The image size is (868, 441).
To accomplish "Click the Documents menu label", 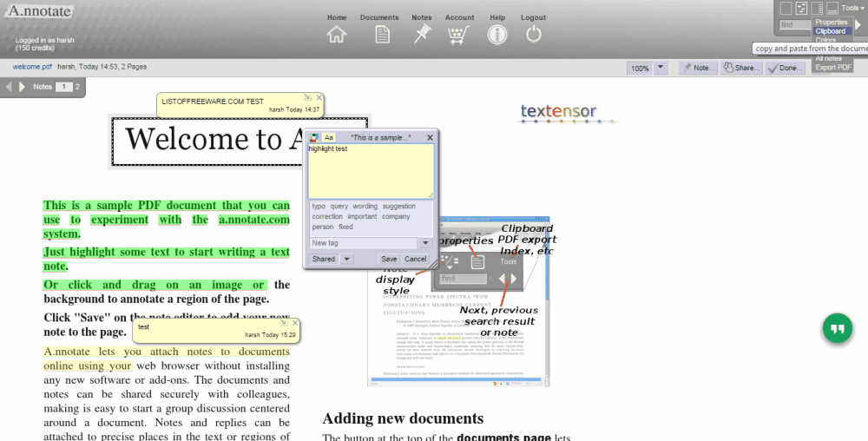I will [379, 17].
